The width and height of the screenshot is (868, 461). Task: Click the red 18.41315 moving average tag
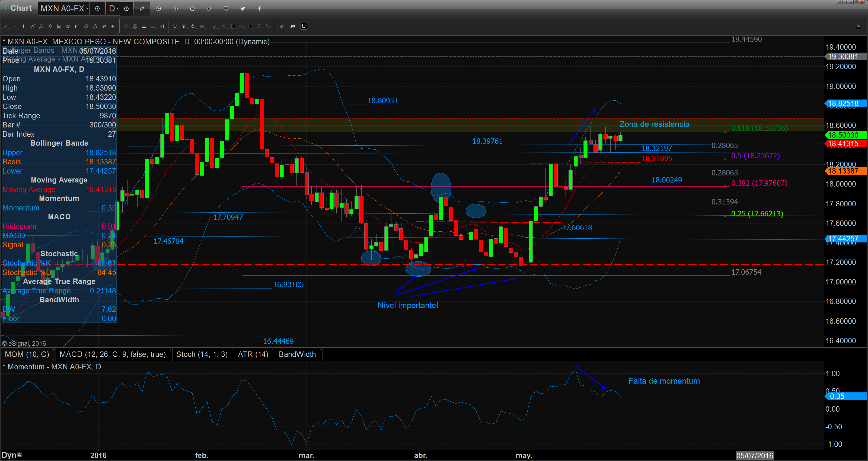pyautogui.click(x=846, y=143)
